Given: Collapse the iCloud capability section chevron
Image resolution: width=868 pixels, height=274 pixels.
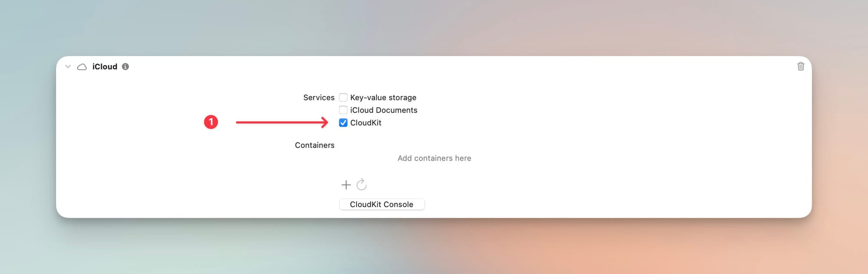Looking at the screenshot, I should pyautogui.click(x=68, y=66).
